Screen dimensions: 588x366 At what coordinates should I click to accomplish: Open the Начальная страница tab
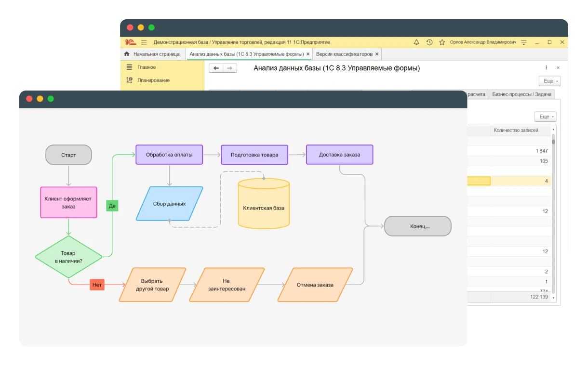(152, 54)
